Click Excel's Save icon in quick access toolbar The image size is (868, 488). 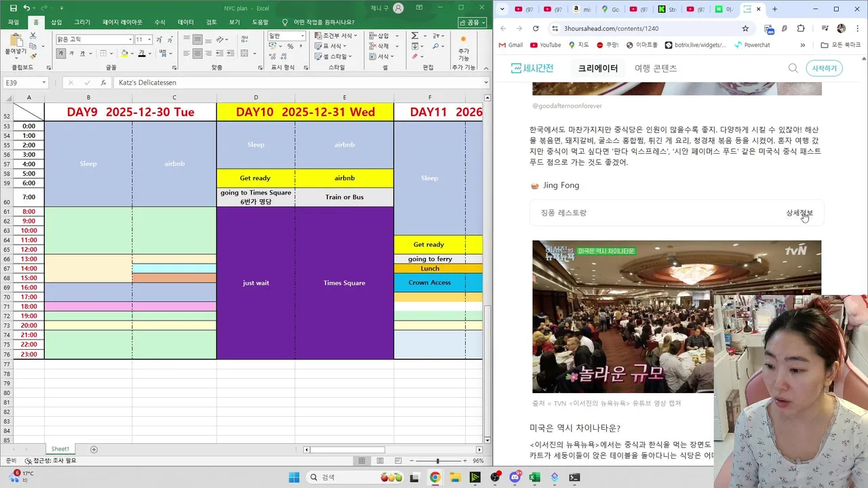coord(14,8)
